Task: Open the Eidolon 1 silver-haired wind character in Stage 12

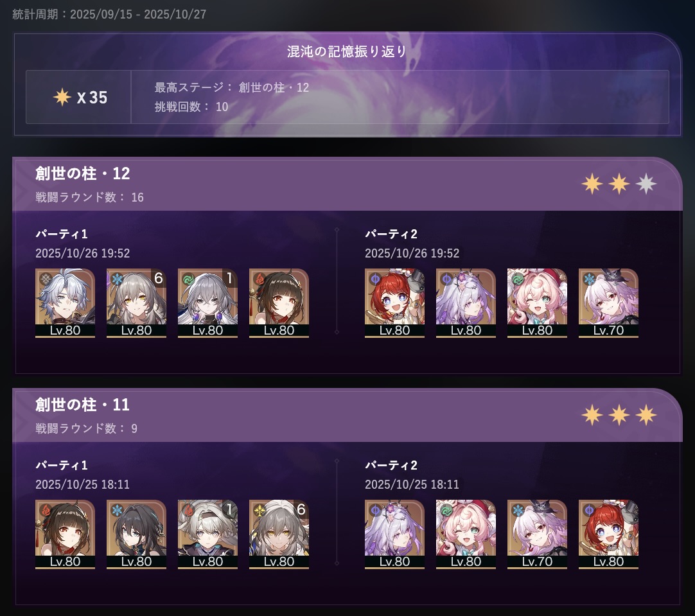Action: [x=208, y=303]
